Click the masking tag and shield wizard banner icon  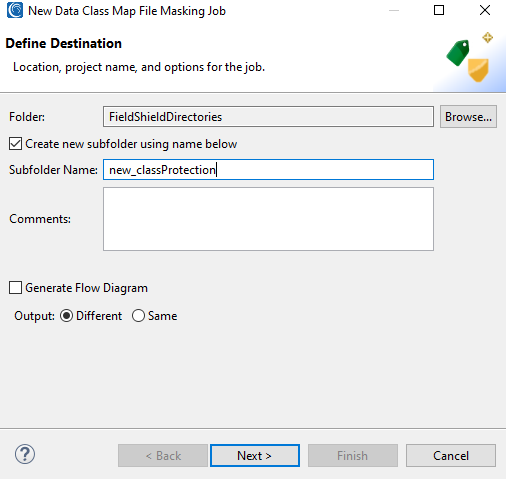point(470,57)
